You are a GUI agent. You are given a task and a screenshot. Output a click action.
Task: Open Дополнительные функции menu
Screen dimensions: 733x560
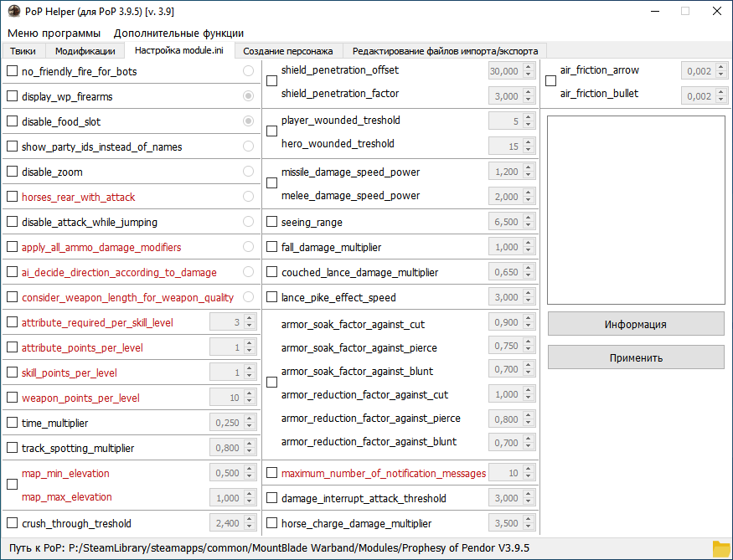179,33
